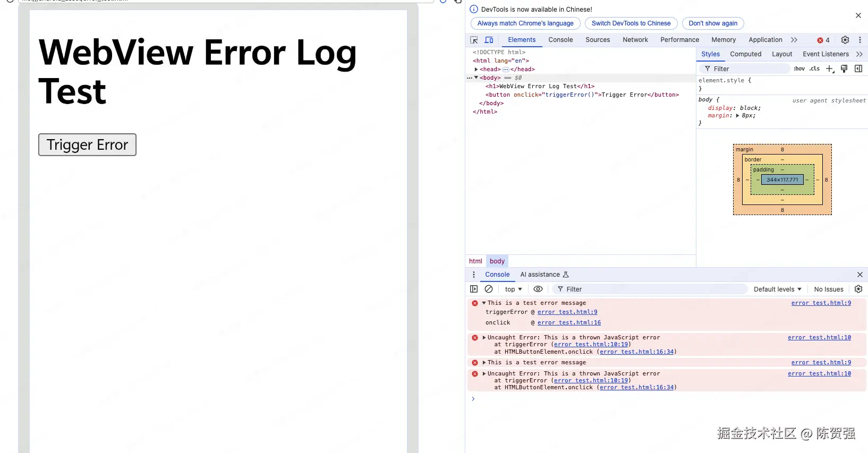Switch to the Elements tab
The image size is (868, 453).
(522, 40)
